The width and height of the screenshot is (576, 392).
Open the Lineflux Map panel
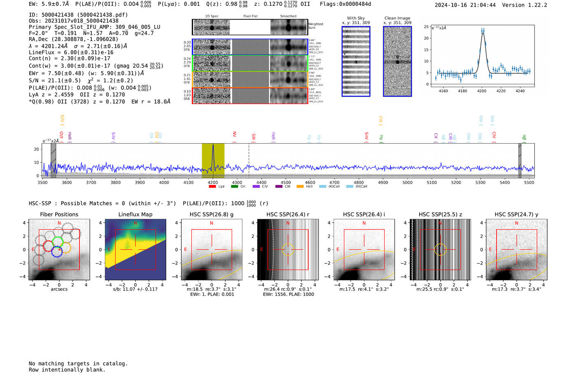[x=135, y=249]
